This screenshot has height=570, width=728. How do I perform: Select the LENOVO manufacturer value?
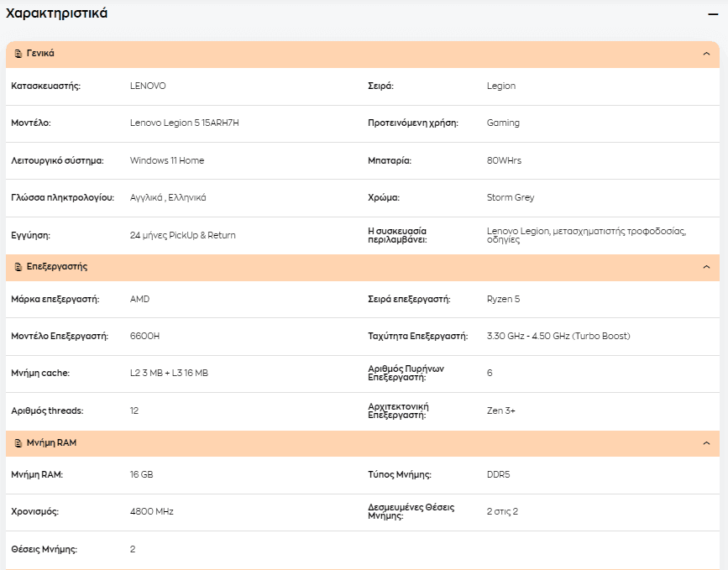[148, 86]
